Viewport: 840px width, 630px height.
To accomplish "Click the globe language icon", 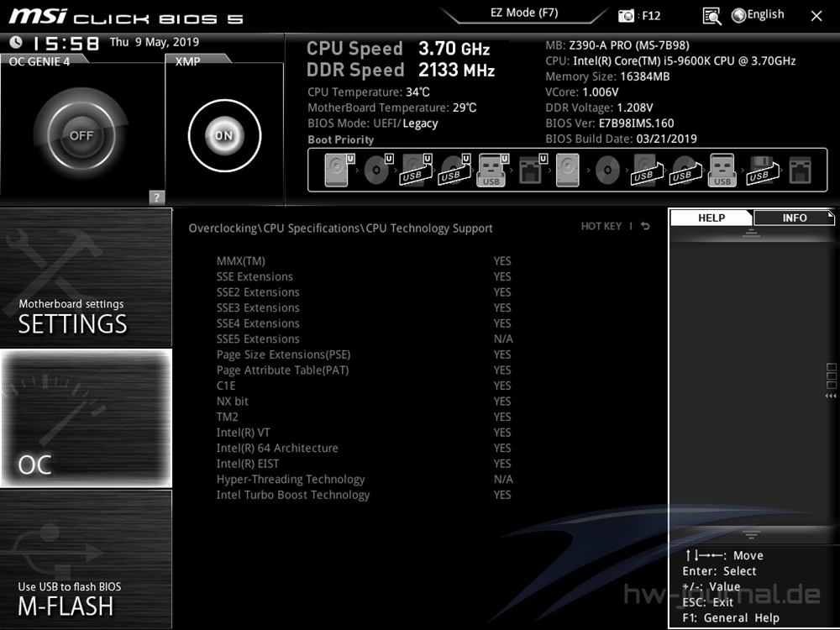I will pos(738,15).
